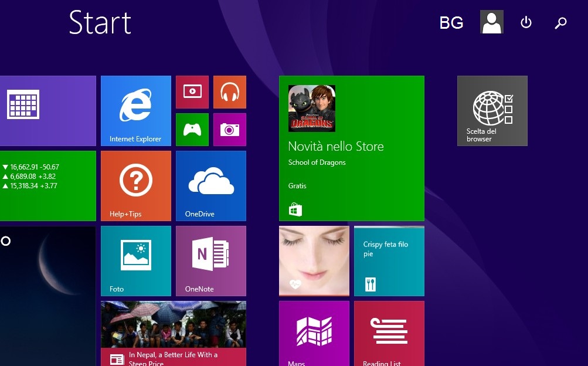588x366 pixels.
Task: Click the 'Gratis' price text
Action: point(297,185)
